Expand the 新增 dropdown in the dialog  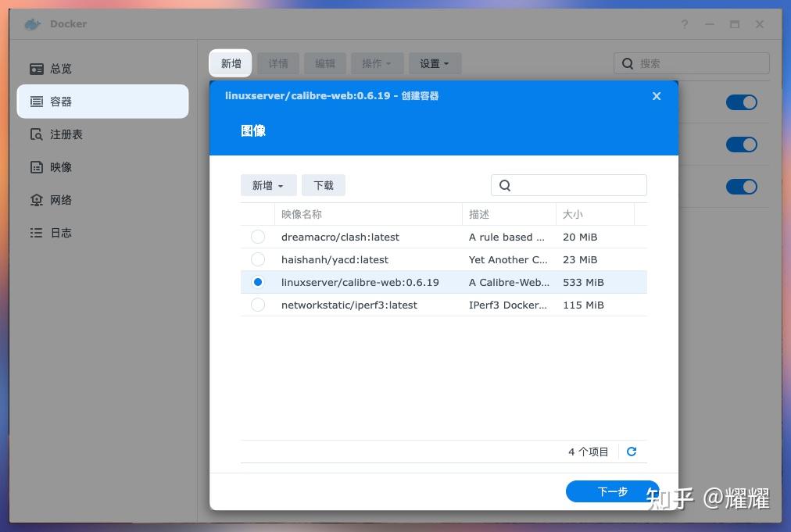tap(268, 185)
